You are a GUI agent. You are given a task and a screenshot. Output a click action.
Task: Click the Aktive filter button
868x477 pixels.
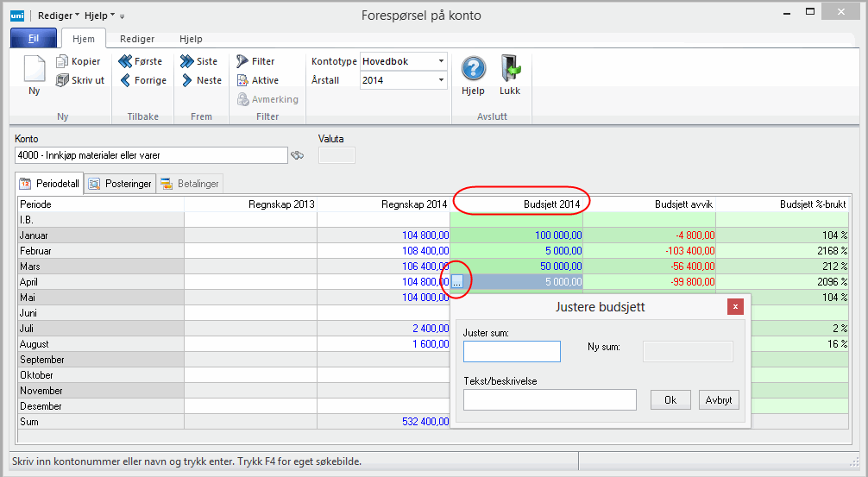point(243,80)
